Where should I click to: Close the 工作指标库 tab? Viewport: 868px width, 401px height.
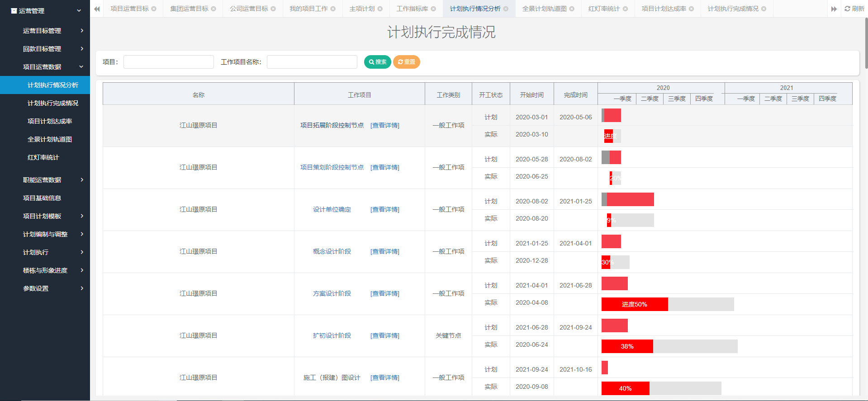coord(433,9)
